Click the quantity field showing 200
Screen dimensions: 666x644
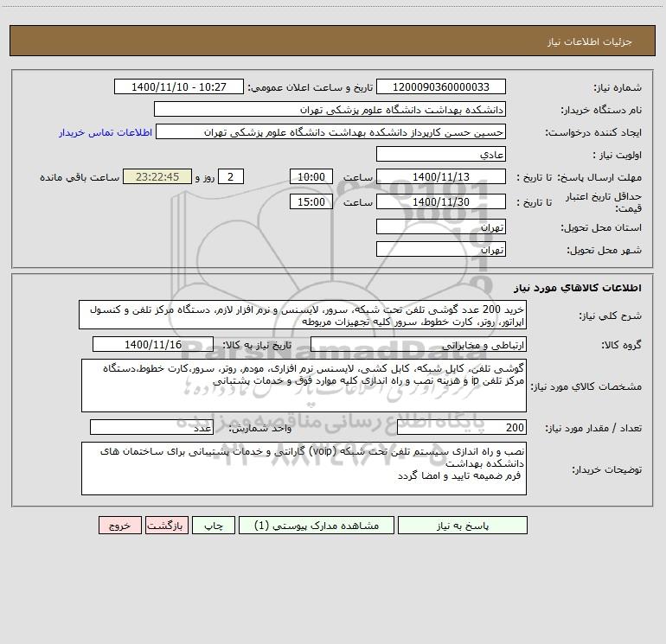462,428
